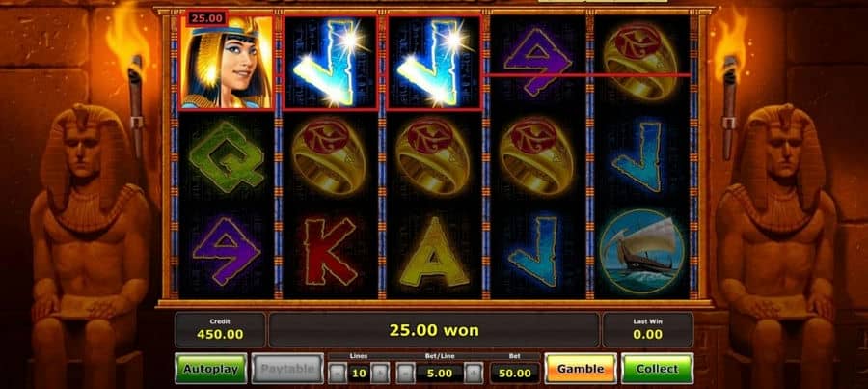The height and width of the screenshot is (389, 868).
Task: Click the Gamble button
Action: click(x=581, y=369)
